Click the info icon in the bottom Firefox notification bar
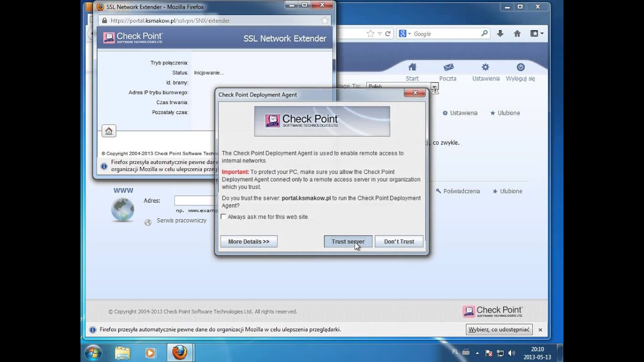 (93, 330)
